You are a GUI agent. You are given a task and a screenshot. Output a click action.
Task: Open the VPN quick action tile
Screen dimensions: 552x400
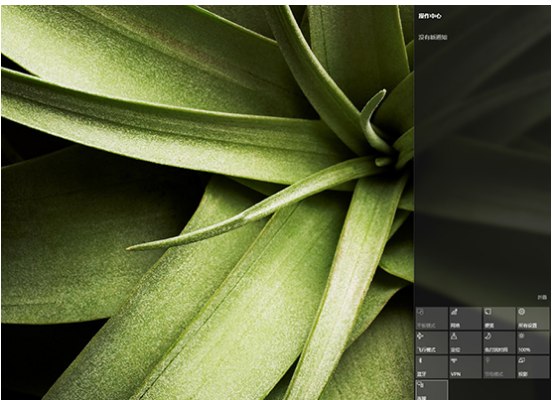click(465, 367)
